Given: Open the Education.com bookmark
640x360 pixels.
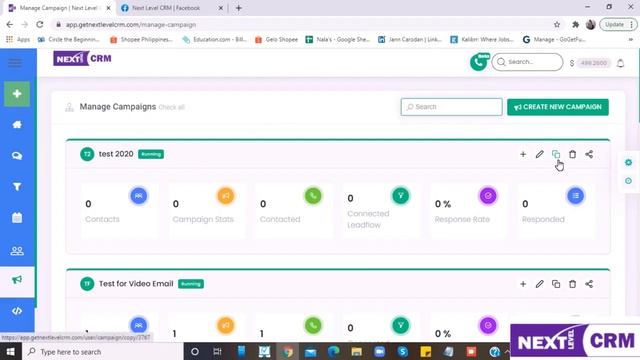Looking at the screenshot, I should pos(214,40).
